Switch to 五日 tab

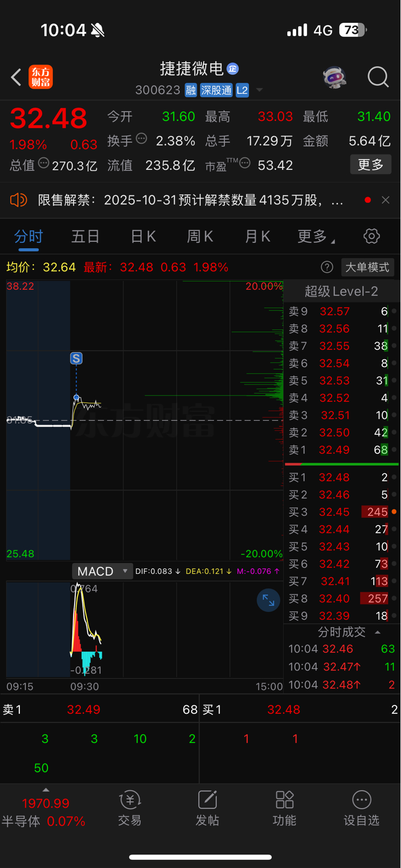point(86,237)
